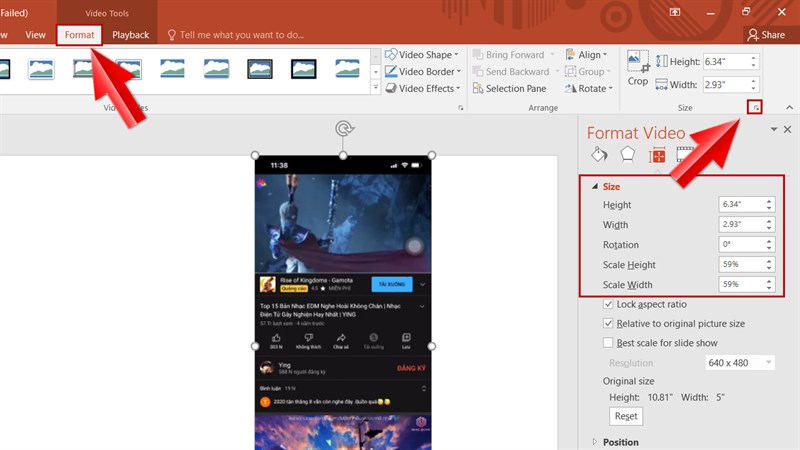
Task: Select the Crop tool
Action: [x=638, y=68]
